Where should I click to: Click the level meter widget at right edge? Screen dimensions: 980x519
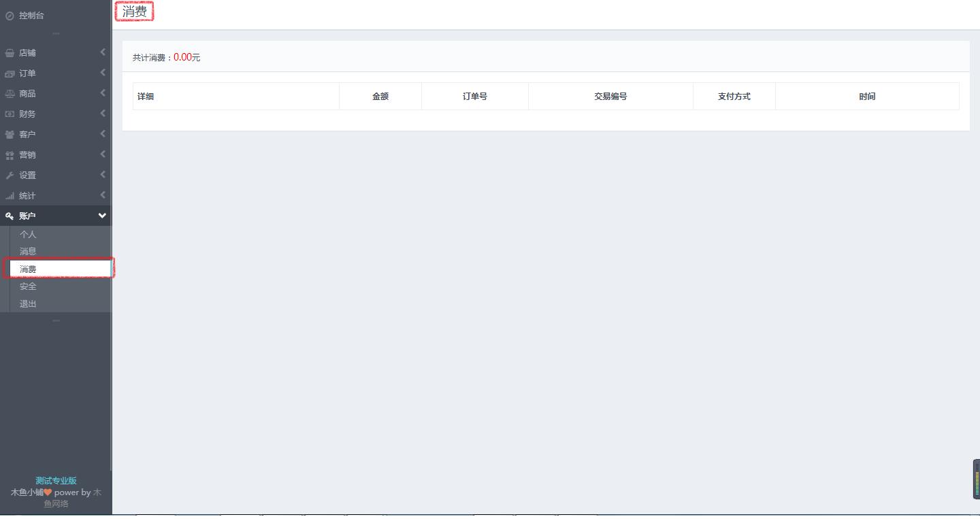[x=976, y=479]
